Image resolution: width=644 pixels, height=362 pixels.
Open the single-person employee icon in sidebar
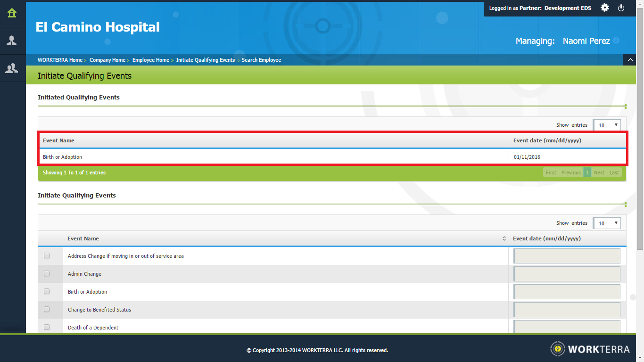[x=12, y=41]
